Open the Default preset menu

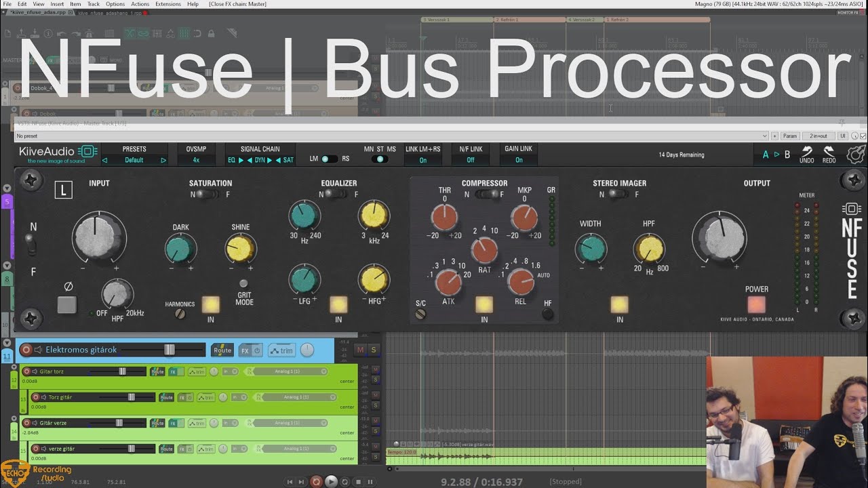pyautogui.click(x=134, y=161)
